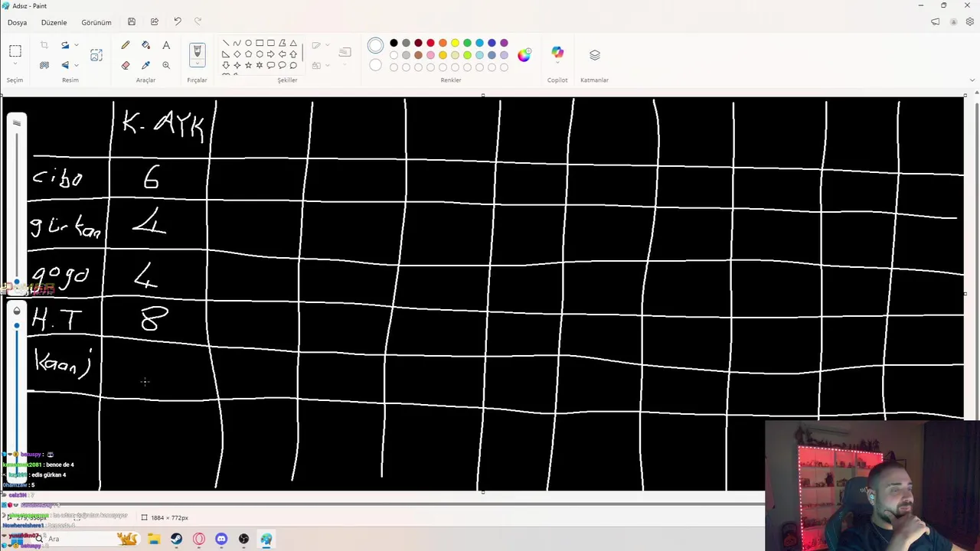Open Discord from the taskbar
Viewport: 980px width, 551px height.
click(x=221, y=539)
